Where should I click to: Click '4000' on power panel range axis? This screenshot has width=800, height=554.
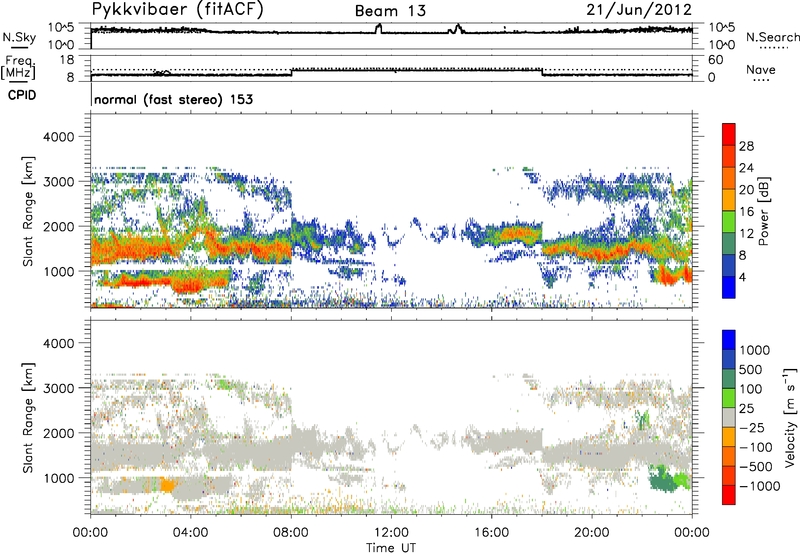point(61,137)
